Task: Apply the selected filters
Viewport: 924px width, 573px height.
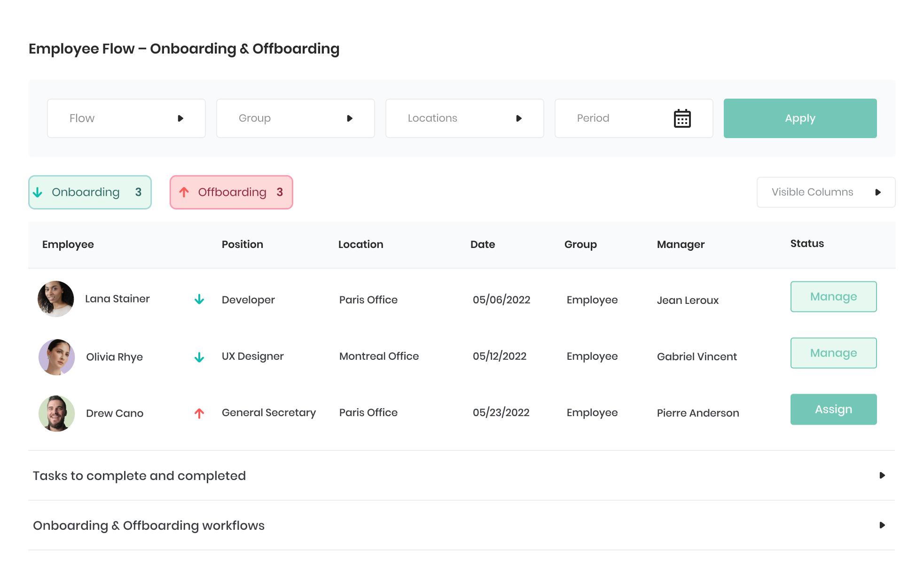Action: click(800, 118)
